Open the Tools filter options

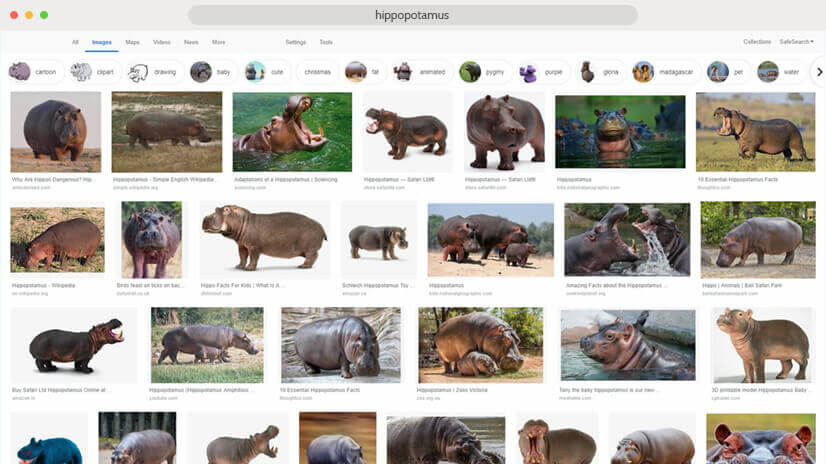(x=326, y=42)
